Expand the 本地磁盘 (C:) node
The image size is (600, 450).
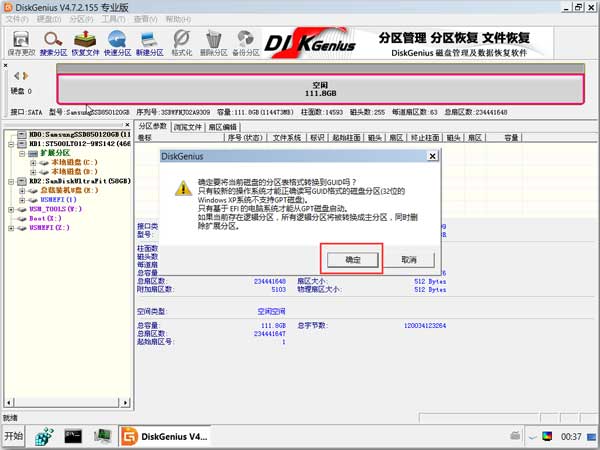pos(33,163)
